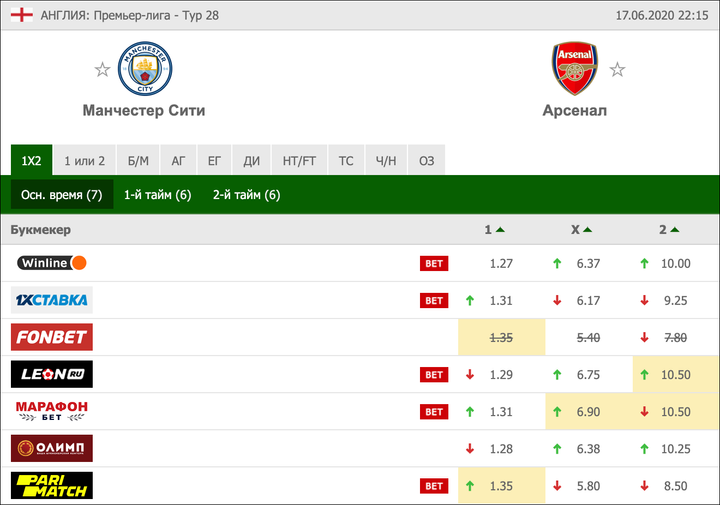720x505 pixels.
Task: Click the England flag in the header
Action: pos(20,15)
